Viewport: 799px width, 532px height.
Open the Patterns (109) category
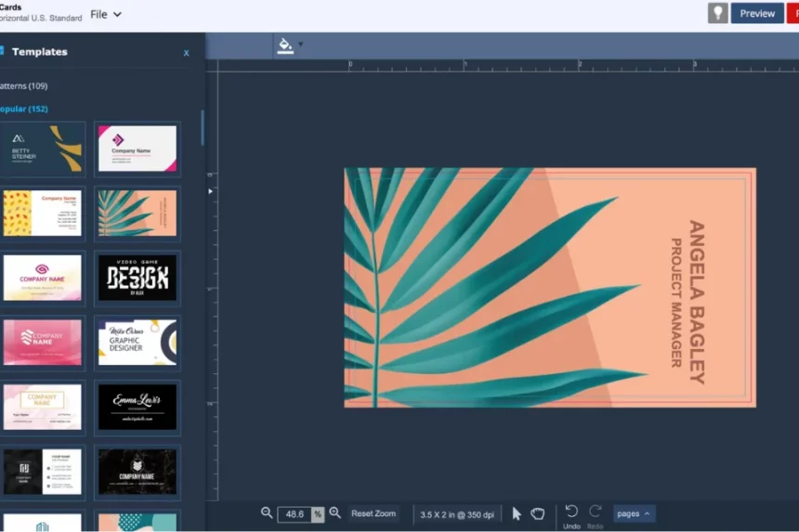tap(23, 86)
